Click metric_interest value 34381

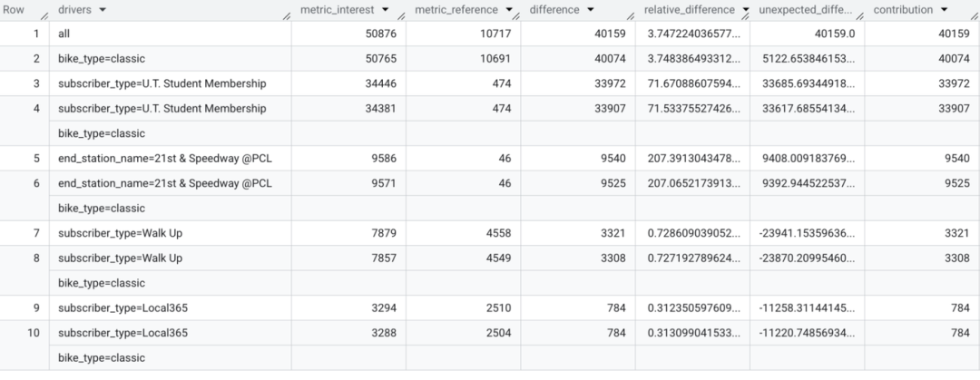pyautogui.click(x=380, y=109)
